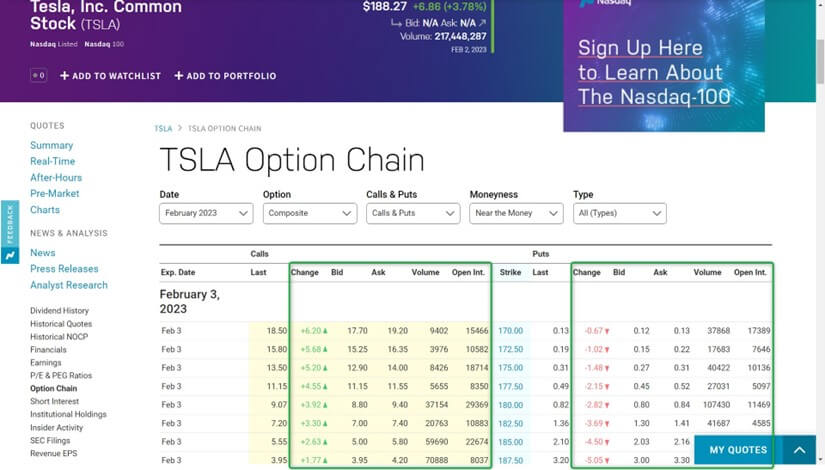Click the Feedback side tab icon
Screen dimensions: 825x470
point(10,256)
